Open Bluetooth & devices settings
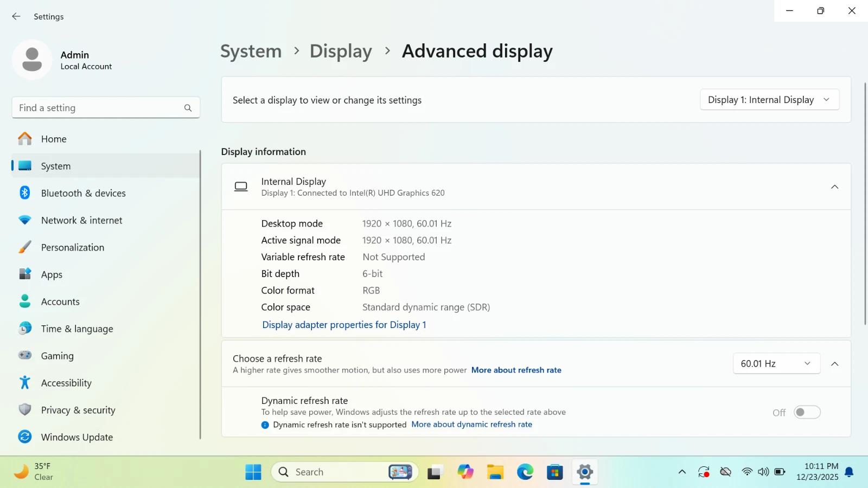868x488 pixels. [83, 193]
